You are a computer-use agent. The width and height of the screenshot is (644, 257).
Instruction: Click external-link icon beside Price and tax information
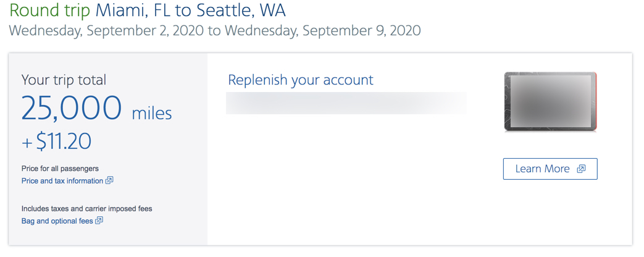[x=109, y=180]
